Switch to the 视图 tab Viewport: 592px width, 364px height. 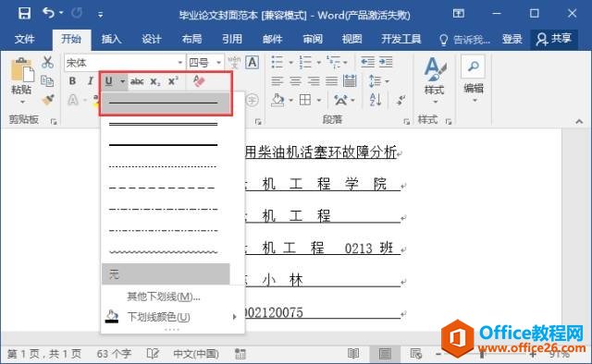click(x=351, y=39)
